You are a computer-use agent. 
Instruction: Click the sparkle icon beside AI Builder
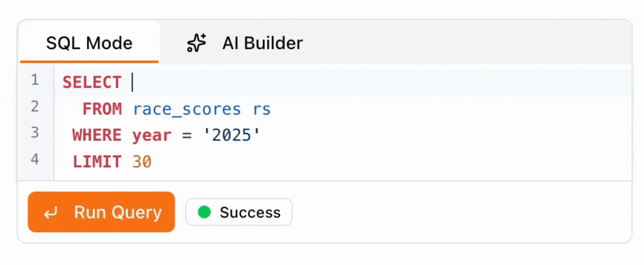[196, 43]
